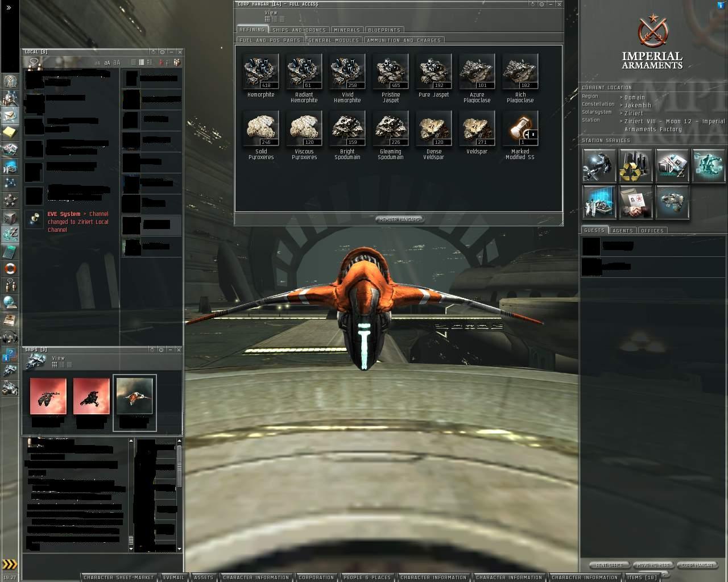Click the red lifebuoy help icon
Image resolution: width=728 pixels, height=582 pixels.
pyautogui.click(x=10, y=269)
